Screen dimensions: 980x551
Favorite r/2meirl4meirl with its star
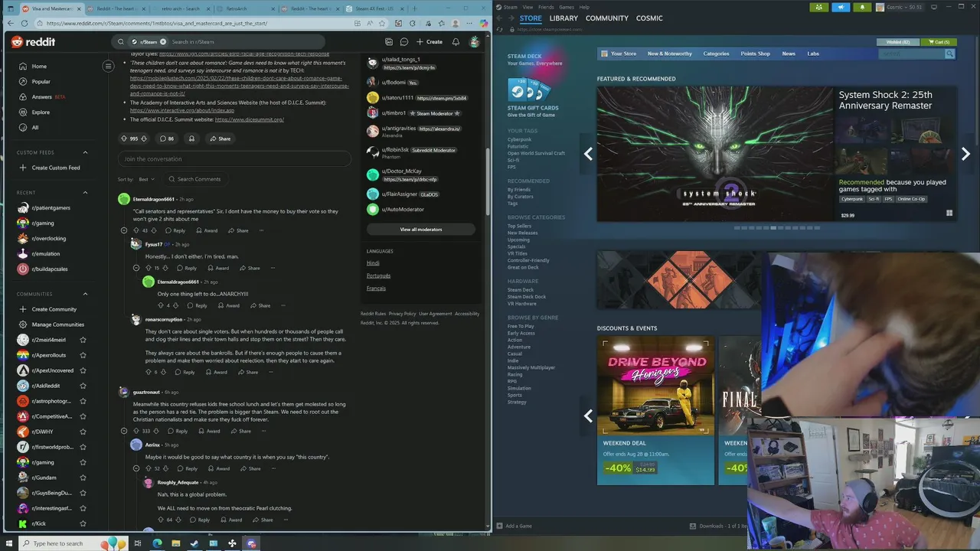pyautogui.click(x=83, y=340)
